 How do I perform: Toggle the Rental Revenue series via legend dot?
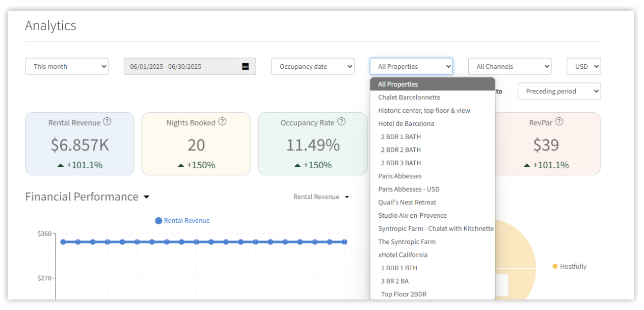click(158, 220)
